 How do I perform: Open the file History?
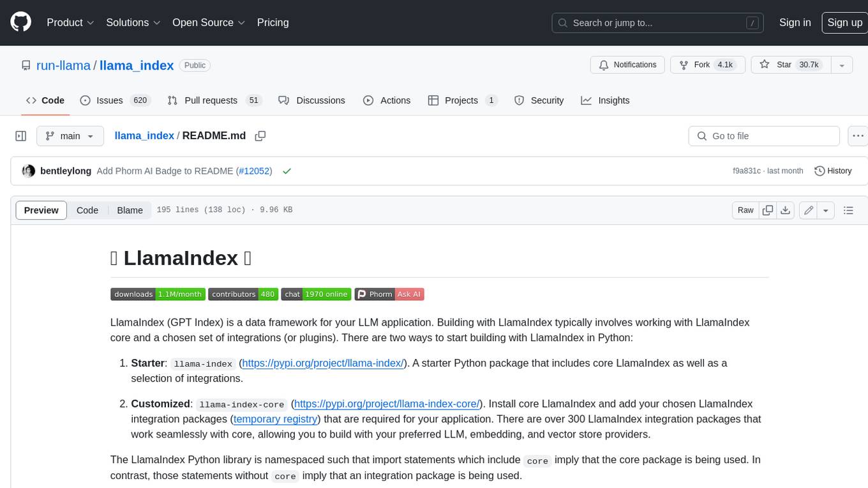[x=833, y=171]
